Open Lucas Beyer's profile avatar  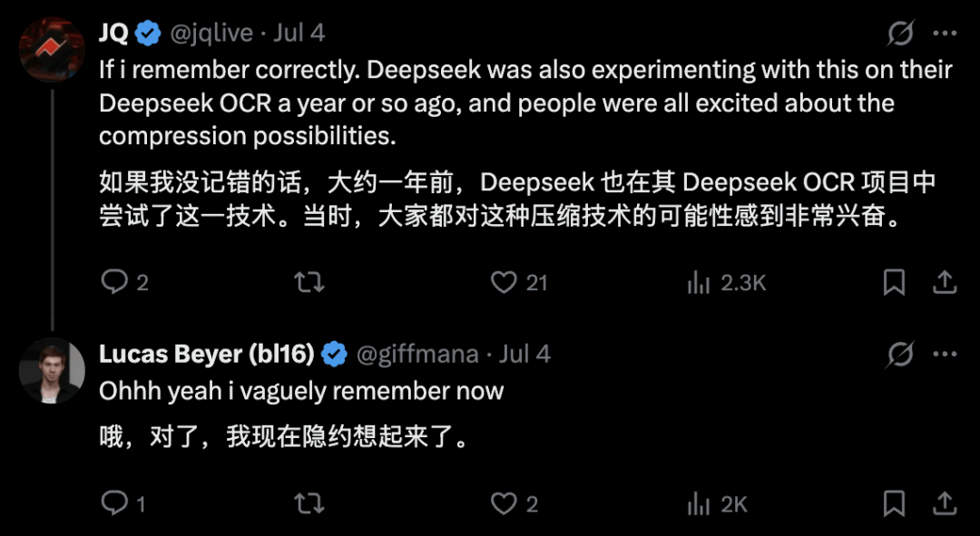coord(52,370)
